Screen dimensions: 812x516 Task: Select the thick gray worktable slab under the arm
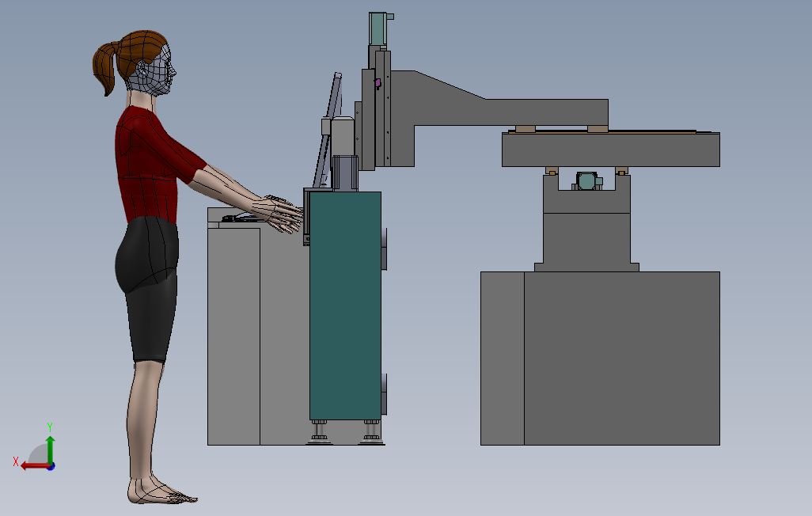click(x=611, y=150)
